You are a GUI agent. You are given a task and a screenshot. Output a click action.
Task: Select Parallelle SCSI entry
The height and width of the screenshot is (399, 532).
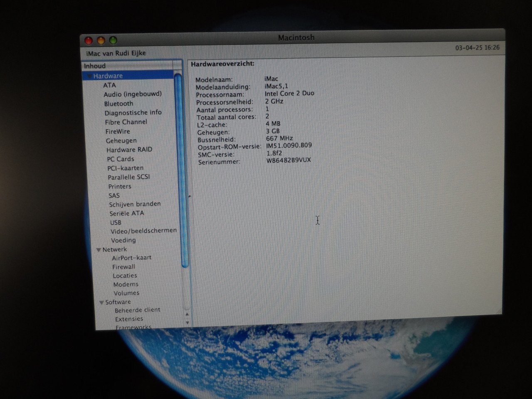point(129,177)
